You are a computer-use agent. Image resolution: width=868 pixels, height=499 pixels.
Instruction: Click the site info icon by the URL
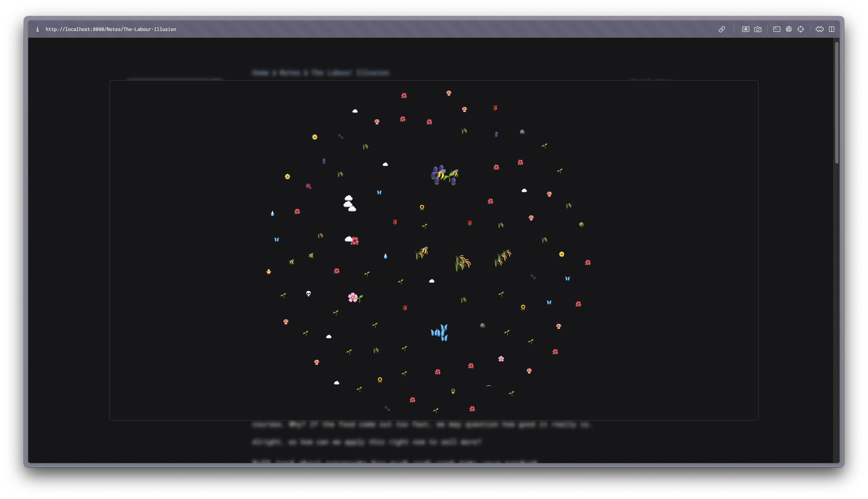[37, 29]
